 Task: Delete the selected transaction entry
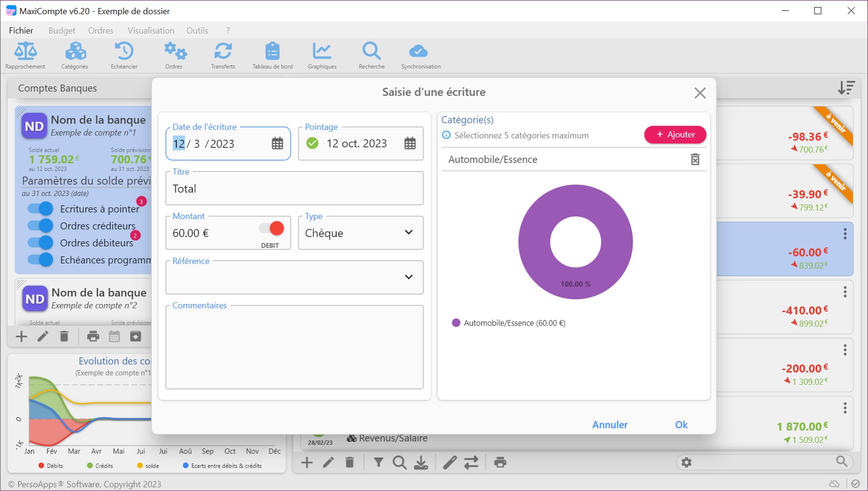[x=350, y=463]
